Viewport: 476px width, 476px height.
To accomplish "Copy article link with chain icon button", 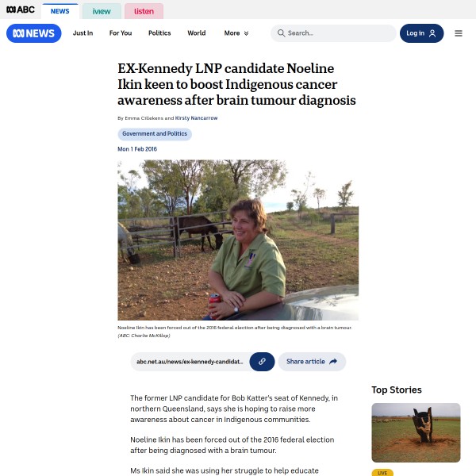I will 262,362.
